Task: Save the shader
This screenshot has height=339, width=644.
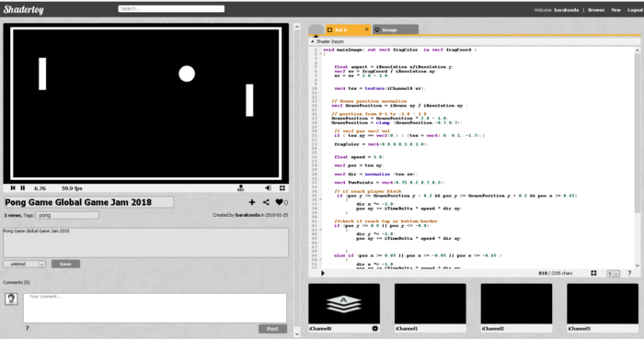Action: (65, 264)
